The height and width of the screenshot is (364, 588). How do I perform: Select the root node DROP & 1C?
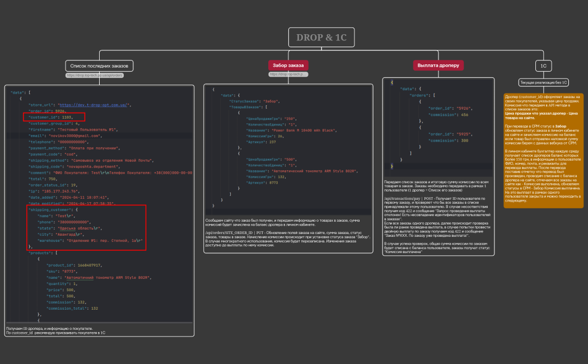tap(321, 38)
